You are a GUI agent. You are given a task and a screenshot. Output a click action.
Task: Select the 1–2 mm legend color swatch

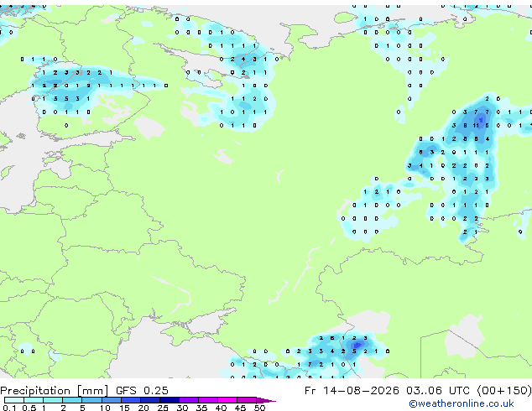tap(53, 400)
